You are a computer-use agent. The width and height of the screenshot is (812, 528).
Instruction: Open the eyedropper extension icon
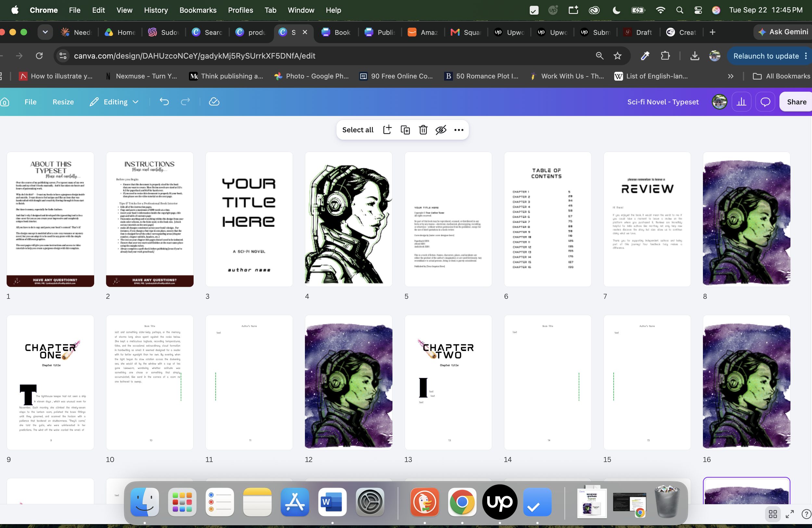tap(645, 56)
